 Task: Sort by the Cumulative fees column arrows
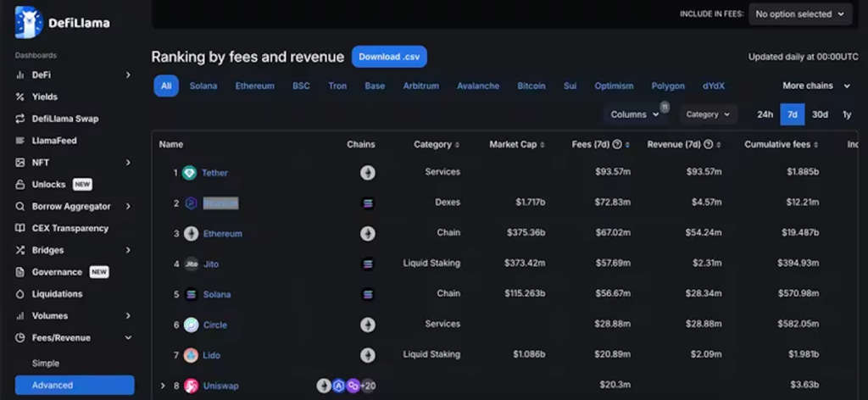816,145
